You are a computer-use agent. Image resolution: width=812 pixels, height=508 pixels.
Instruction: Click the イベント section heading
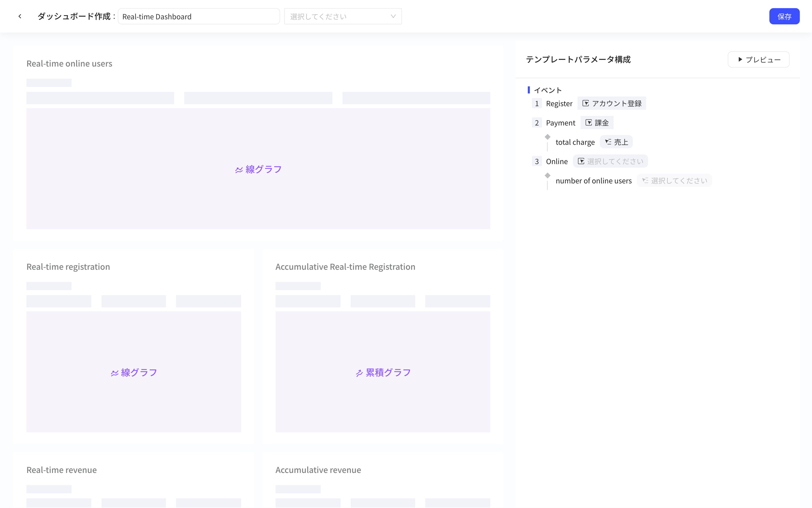548,90
